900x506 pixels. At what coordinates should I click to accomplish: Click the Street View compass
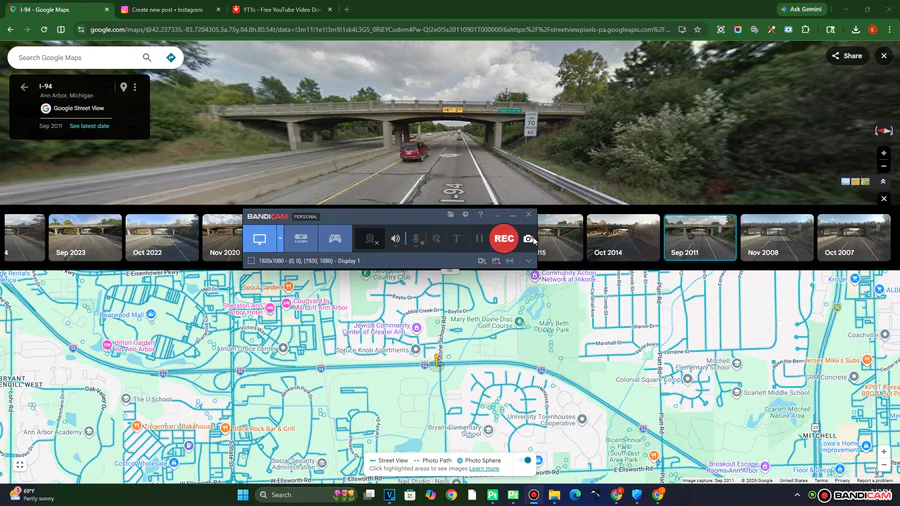[x=884, y=131]
